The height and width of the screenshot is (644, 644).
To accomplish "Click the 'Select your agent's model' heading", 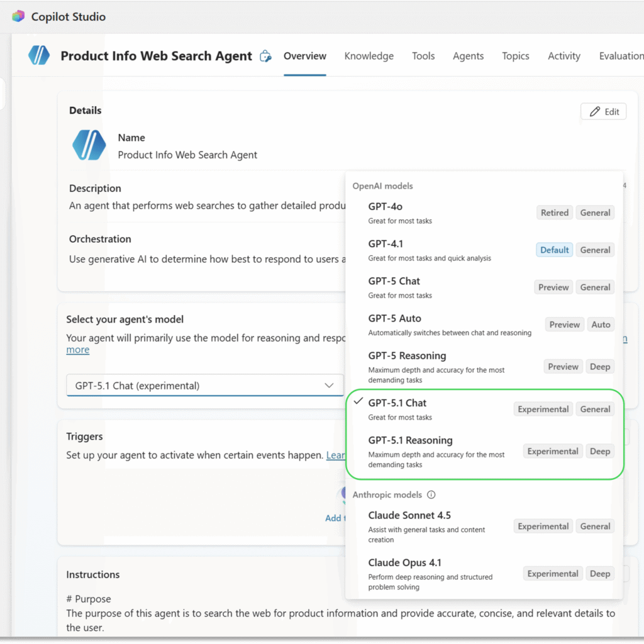I will point(125,319).
